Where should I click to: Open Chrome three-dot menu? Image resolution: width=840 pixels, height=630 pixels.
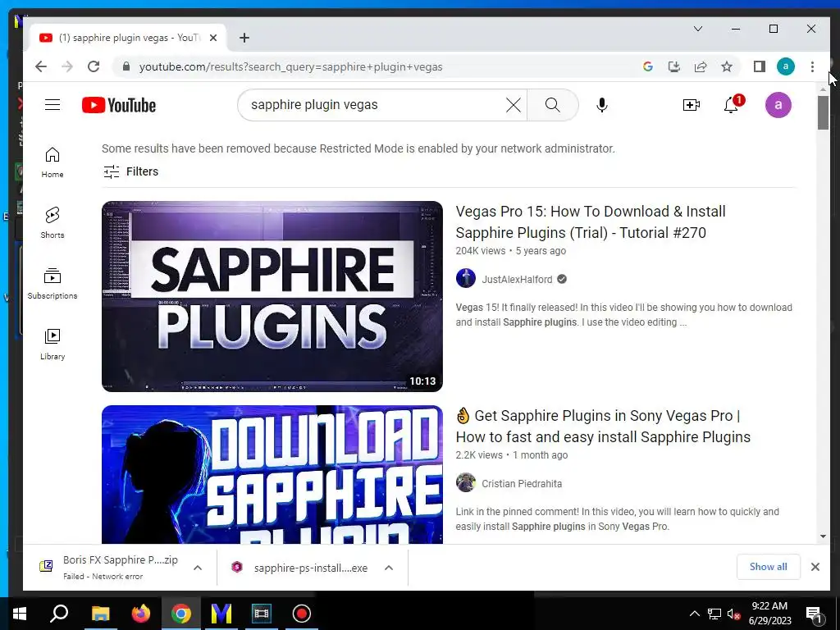click(x=812, y=66)
